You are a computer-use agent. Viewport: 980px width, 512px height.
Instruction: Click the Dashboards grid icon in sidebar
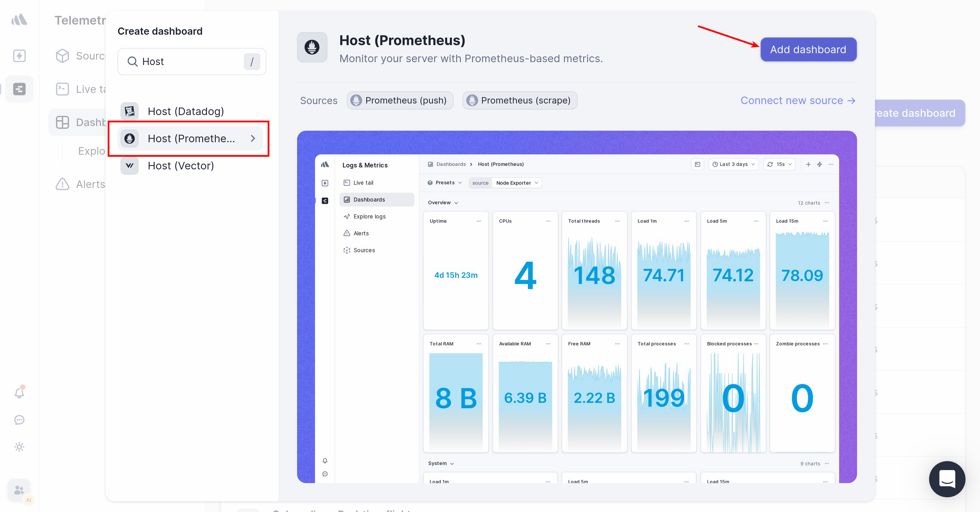62,122
